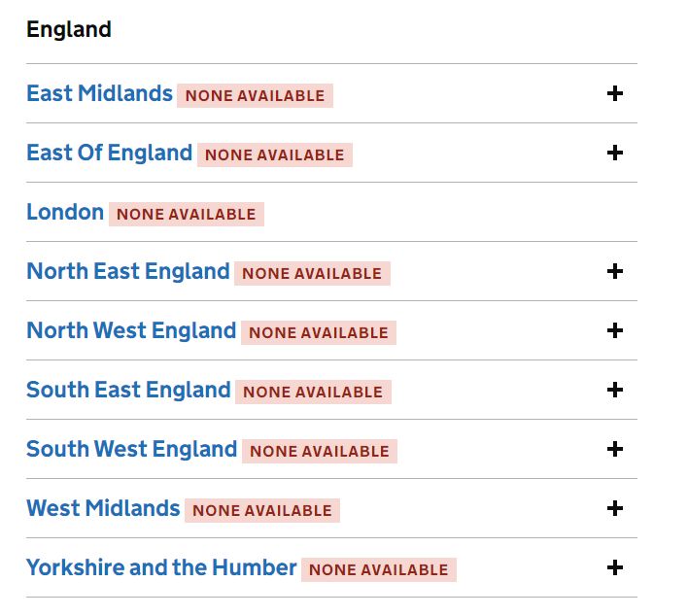Viewport: 688px width, 616px height.
Task: Click South West England section title
Action: pyautogui.click(x=131, y=450)
